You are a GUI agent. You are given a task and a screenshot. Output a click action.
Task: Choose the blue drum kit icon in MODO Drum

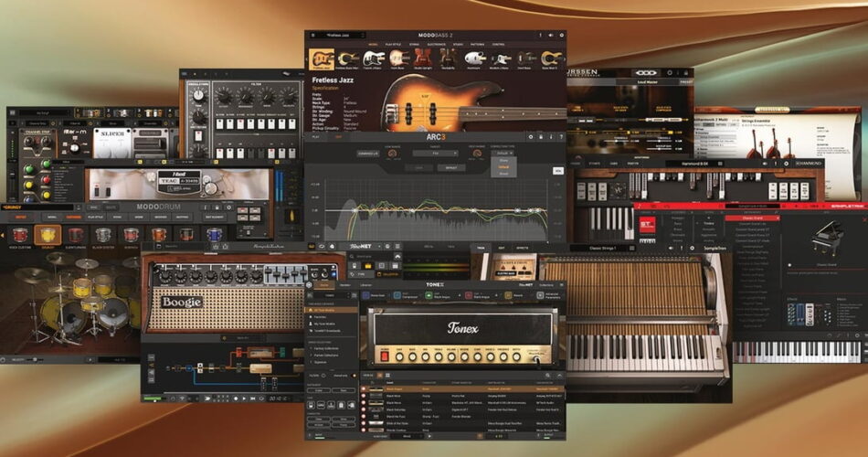click(x=214, y=235)
